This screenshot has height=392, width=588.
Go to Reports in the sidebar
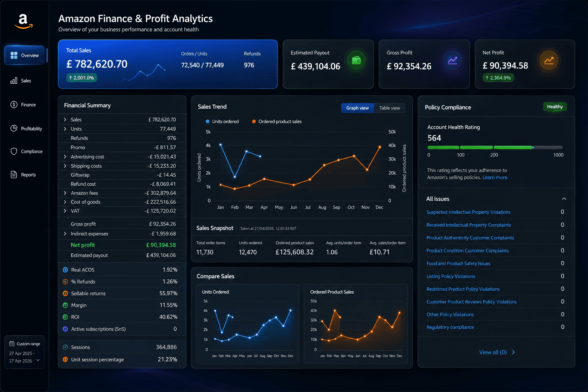(x=23, y=175)
